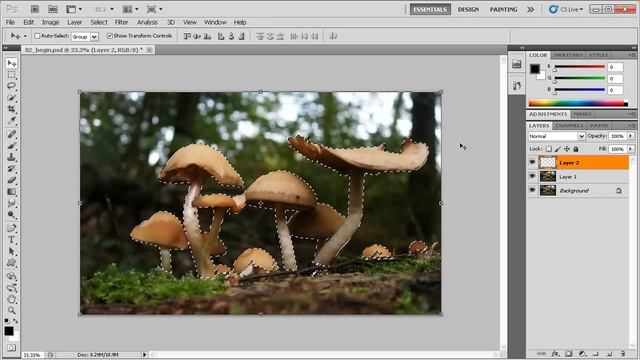Toggle Quick Mask mode button

(x=11, y=348)
